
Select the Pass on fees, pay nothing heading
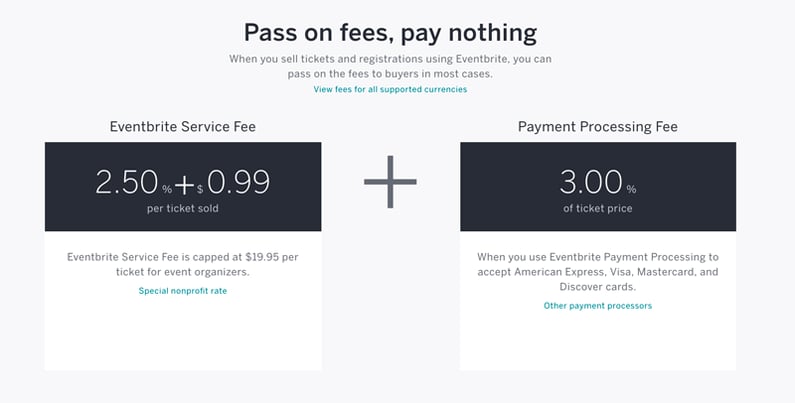click(390, 33)
